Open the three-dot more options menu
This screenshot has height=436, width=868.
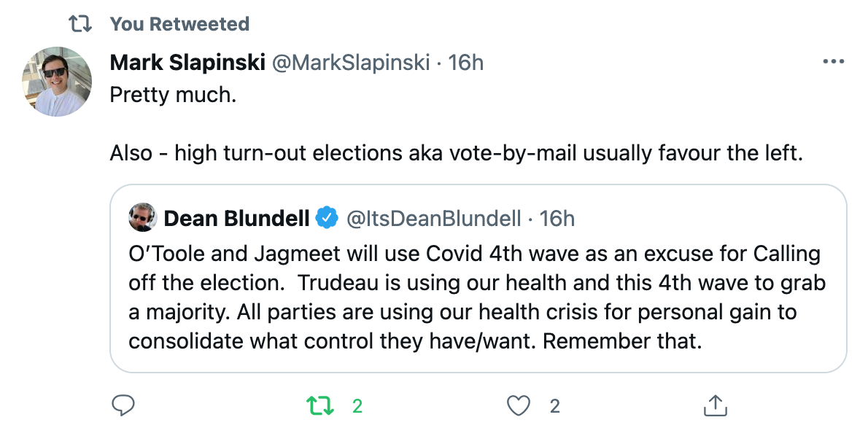pyautogui.click(x=834, y=61)
